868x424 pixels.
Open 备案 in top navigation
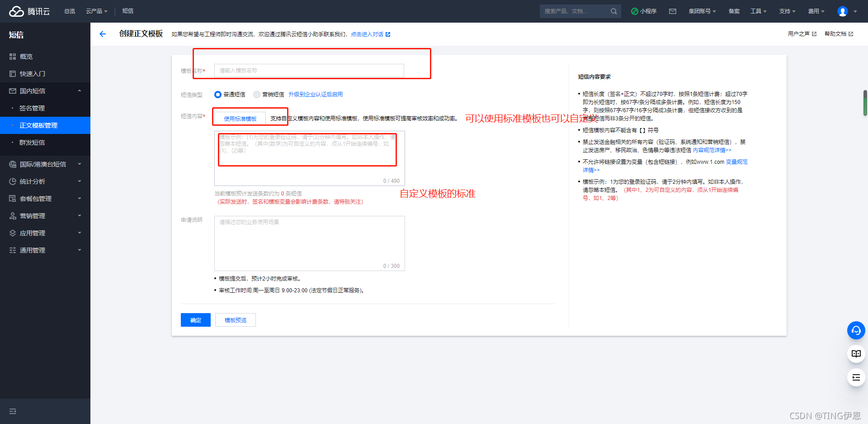click(x=734, y=11)
